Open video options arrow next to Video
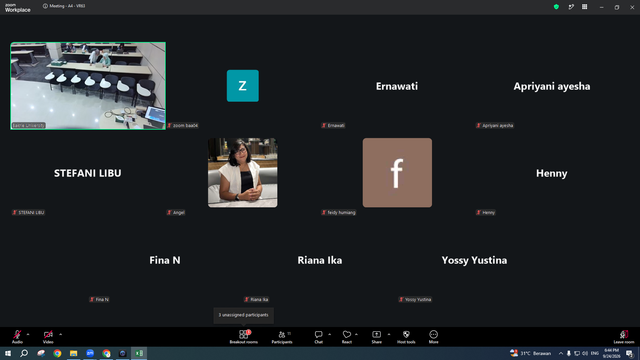 coord(60,334)
